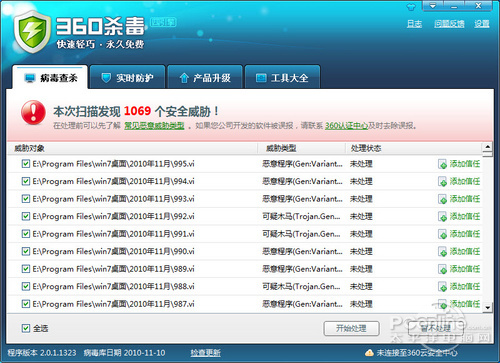Add trust (添加信任) for 995.vi
This screenshot has width=500, height=363.
click(465, 164)
